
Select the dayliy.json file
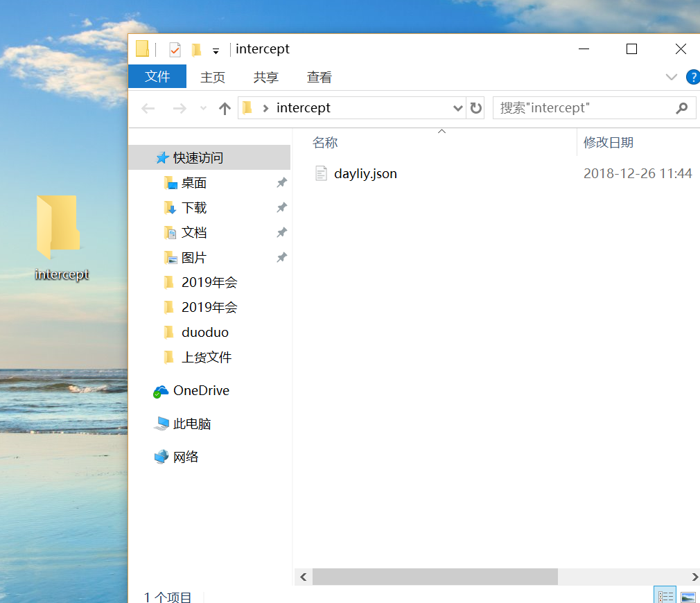click(365, 173)
